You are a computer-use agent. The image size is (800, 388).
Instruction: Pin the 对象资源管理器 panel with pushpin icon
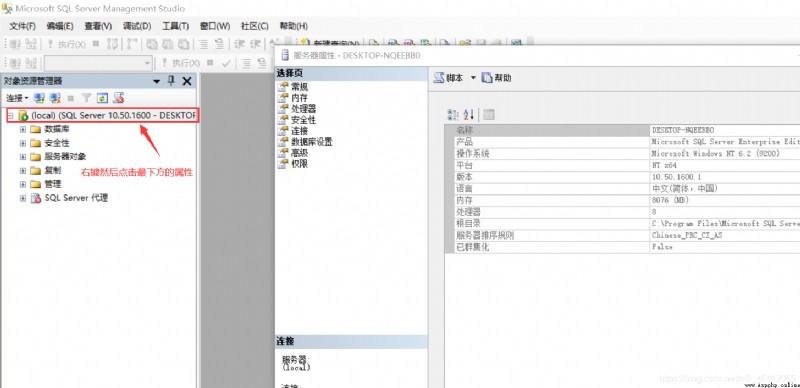171,81
